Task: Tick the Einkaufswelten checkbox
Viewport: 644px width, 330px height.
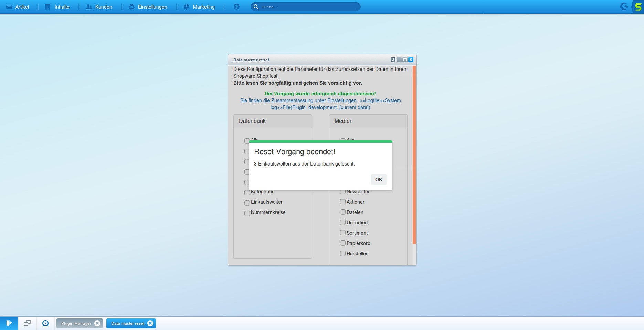Action: click(x=247, y=203)
